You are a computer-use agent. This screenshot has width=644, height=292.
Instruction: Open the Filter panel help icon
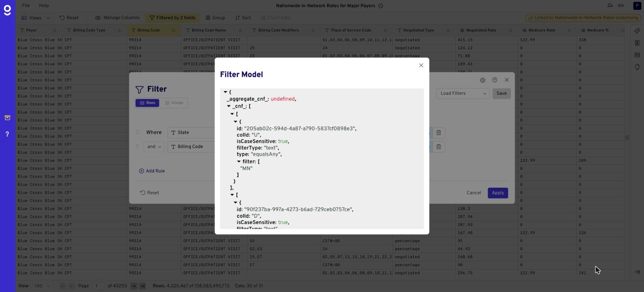tap(494, 80)
